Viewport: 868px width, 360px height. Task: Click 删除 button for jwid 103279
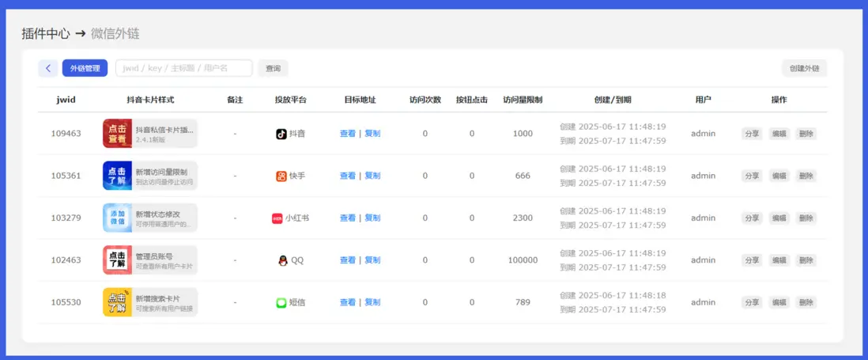coord(806,218)
